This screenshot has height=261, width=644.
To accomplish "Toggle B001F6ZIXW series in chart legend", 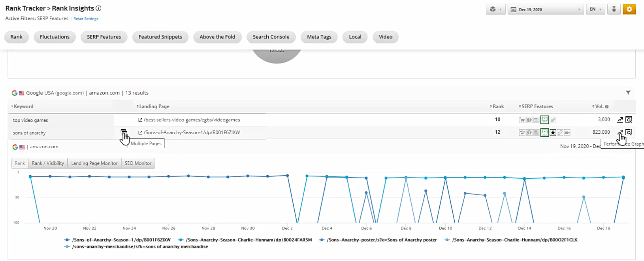I will coord(118,240).
